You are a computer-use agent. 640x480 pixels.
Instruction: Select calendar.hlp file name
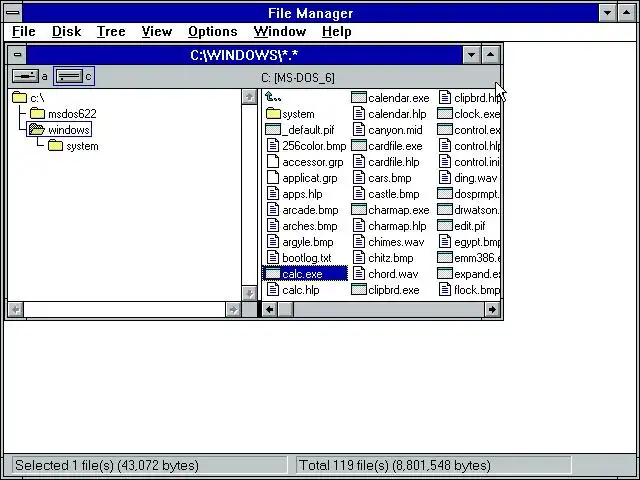(x=397, y=113)
